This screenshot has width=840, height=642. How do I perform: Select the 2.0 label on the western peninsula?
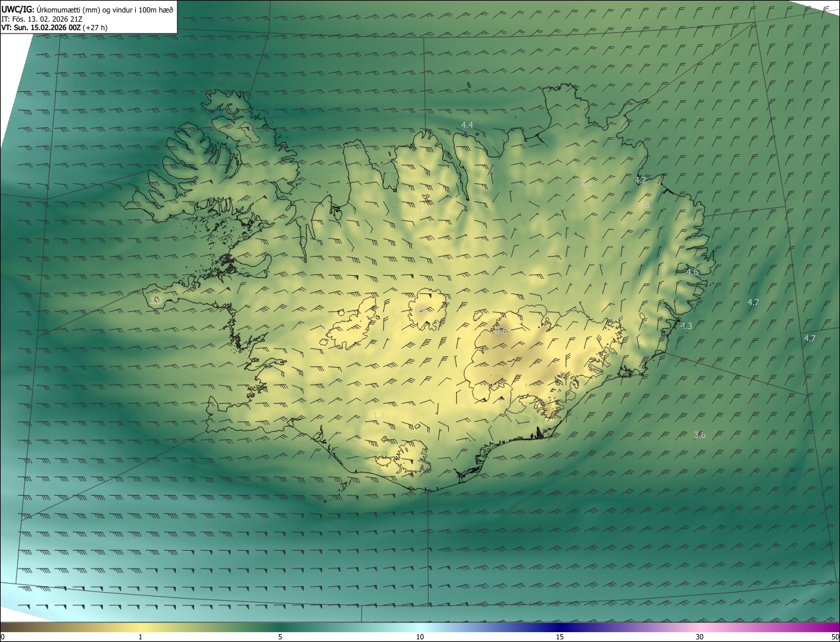(156, 300)
